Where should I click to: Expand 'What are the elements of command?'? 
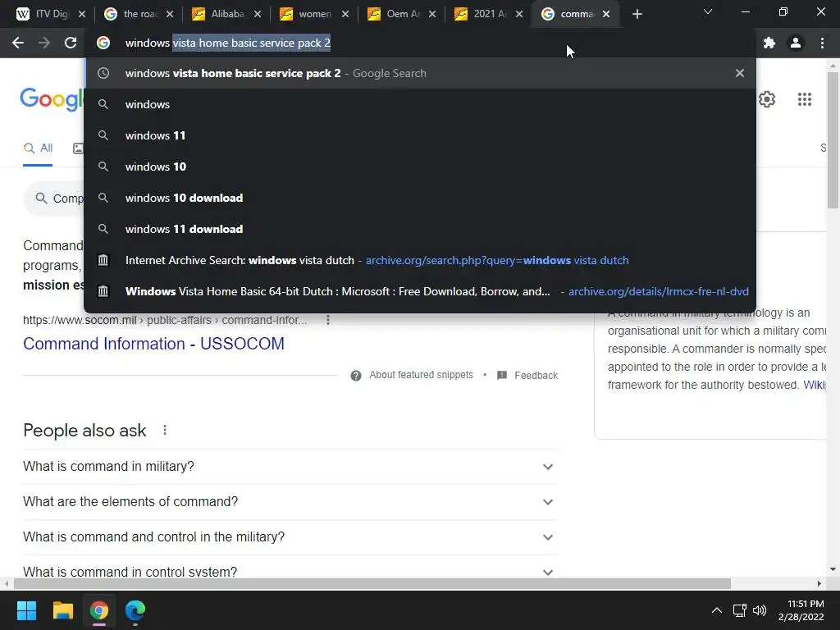pyautogui.click(x=290, y=502)
